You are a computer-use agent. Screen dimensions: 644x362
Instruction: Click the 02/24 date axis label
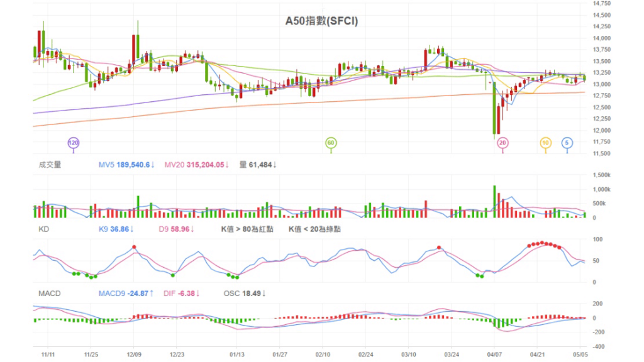coord(365,354)
